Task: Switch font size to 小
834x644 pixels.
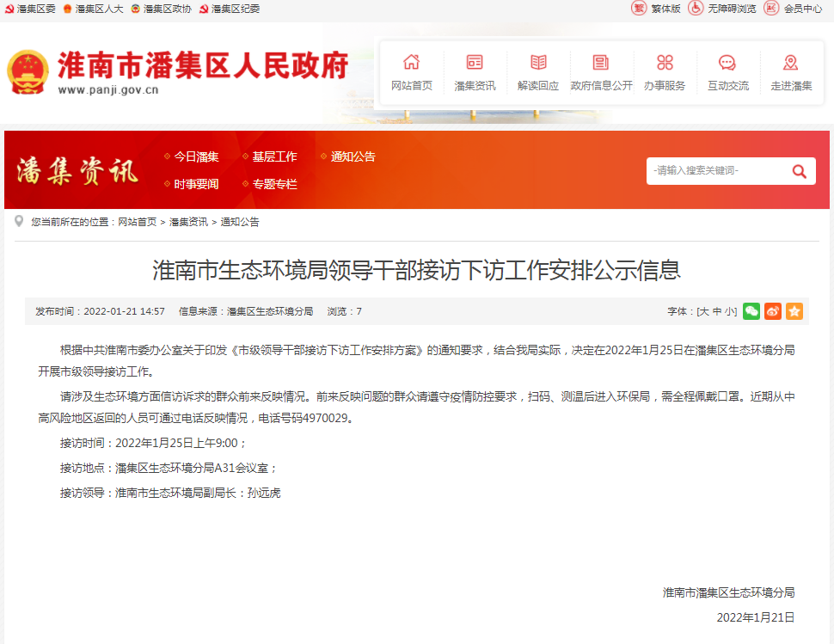Action: [x=728, y=310]
